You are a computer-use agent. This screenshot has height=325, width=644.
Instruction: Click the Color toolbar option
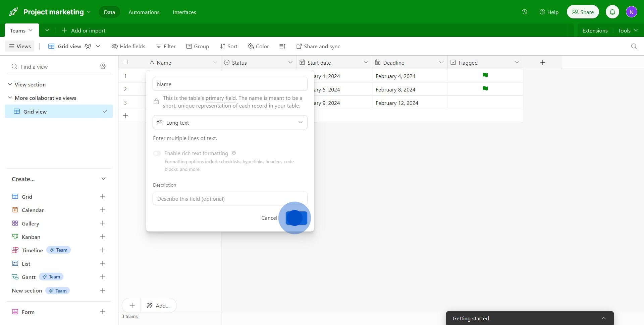258,46
